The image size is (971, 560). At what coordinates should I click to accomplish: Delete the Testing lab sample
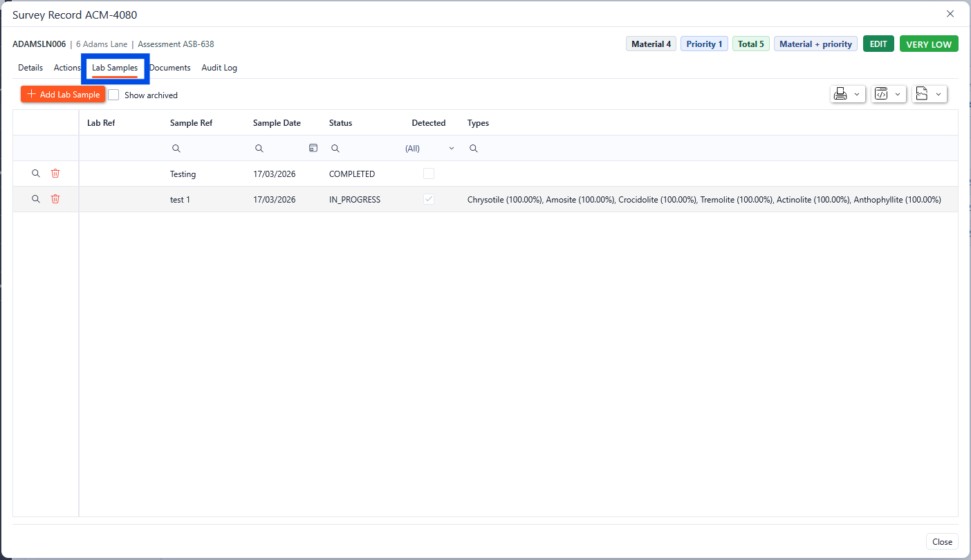[x=55, y=174]
